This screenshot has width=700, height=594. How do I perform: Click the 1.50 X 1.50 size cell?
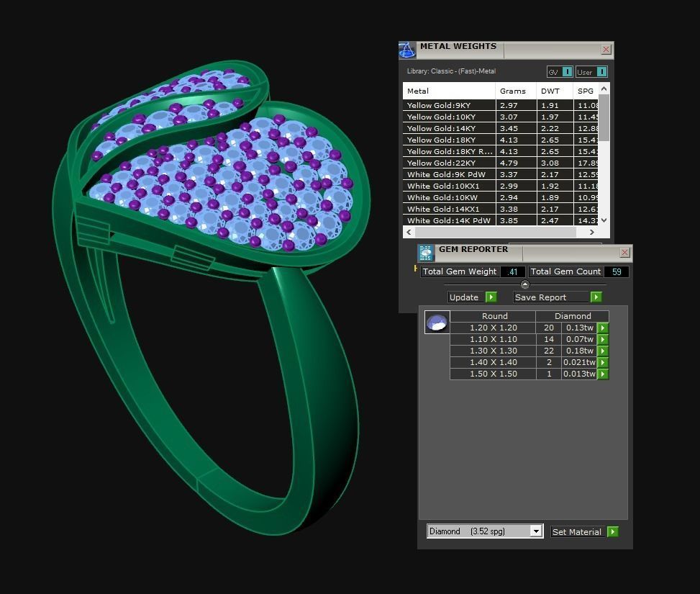(x=493, y=374)
